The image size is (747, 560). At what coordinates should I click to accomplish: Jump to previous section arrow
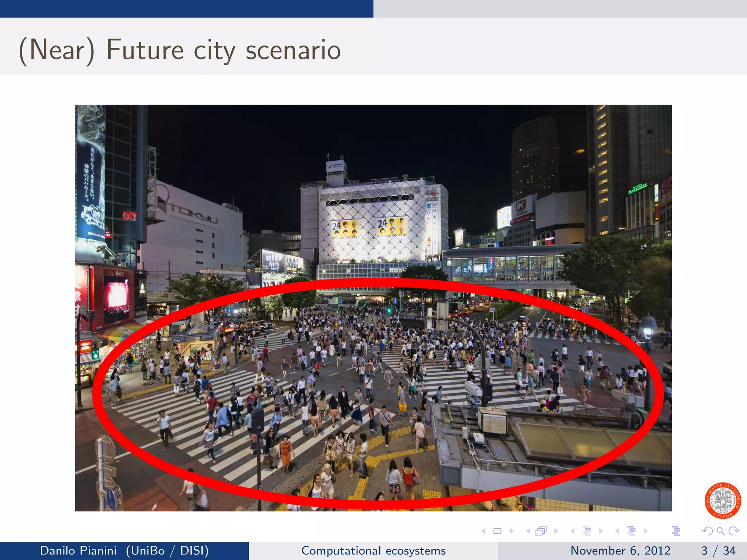pos(617,531)
